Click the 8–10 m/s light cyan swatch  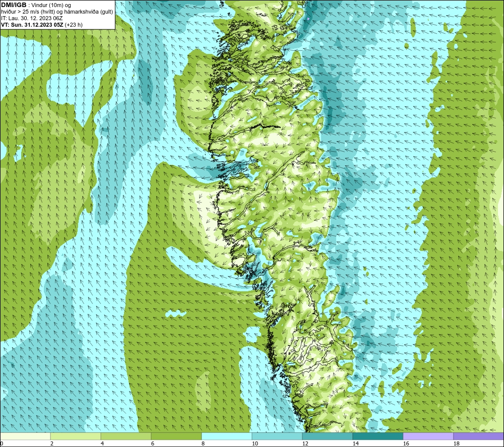227,436
